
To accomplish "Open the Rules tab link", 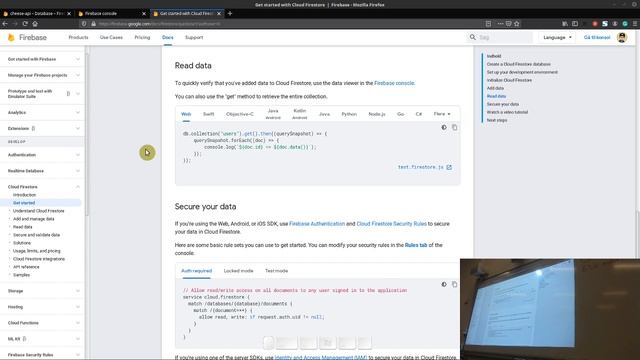I will [x=416, y=245].
